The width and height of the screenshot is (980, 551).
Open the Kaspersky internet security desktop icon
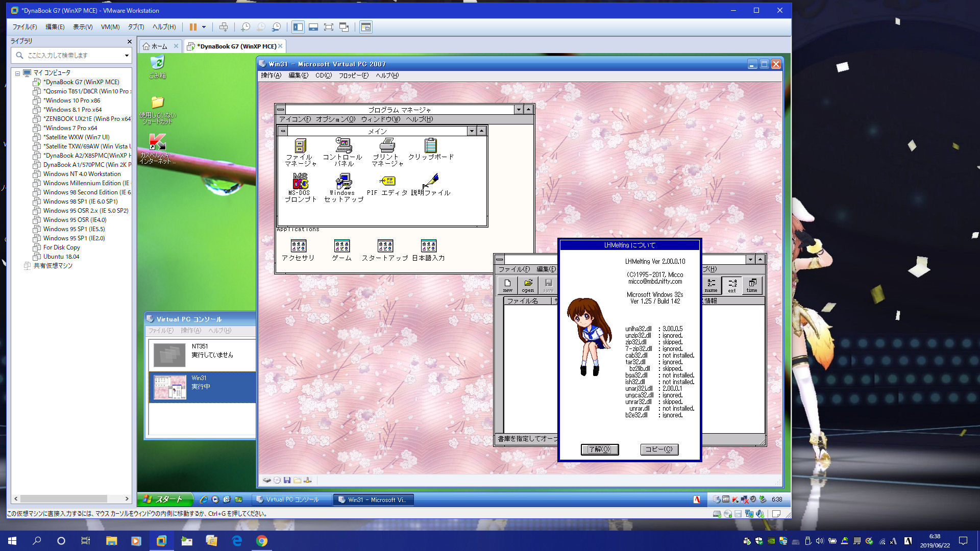(157, 148)
